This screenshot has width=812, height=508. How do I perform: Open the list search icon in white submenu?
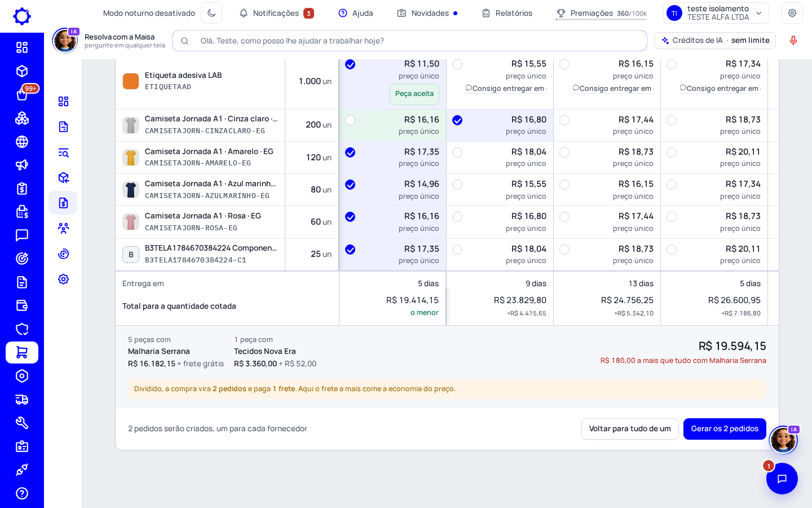pyautogui.click(x=63, y=152)
